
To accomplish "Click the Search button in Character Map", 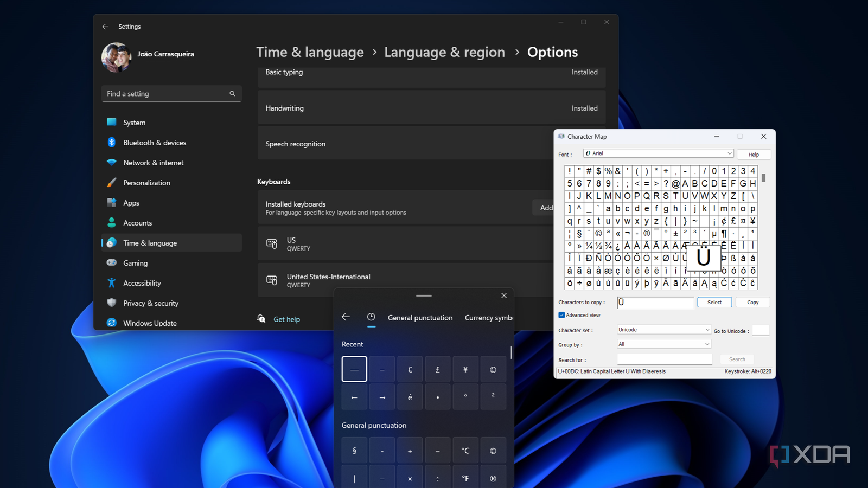I will point(737,359).
